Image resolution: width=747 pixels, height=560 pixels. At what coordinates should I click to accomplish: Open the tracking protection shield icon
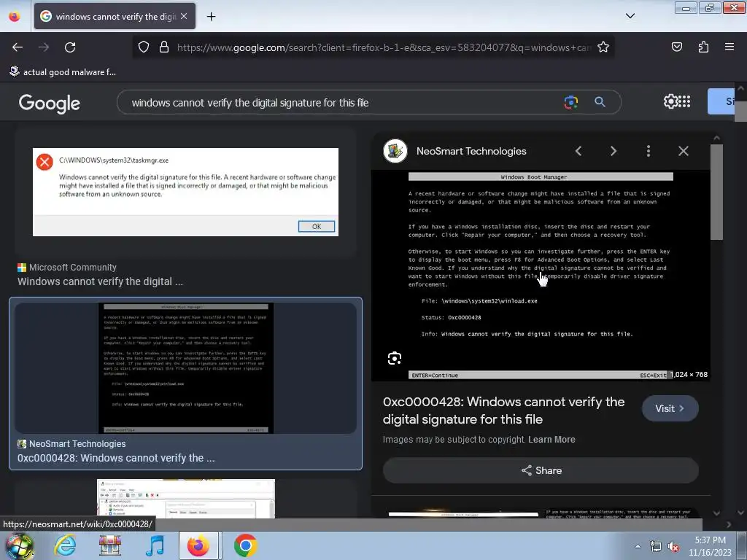[x=144, y=47]
